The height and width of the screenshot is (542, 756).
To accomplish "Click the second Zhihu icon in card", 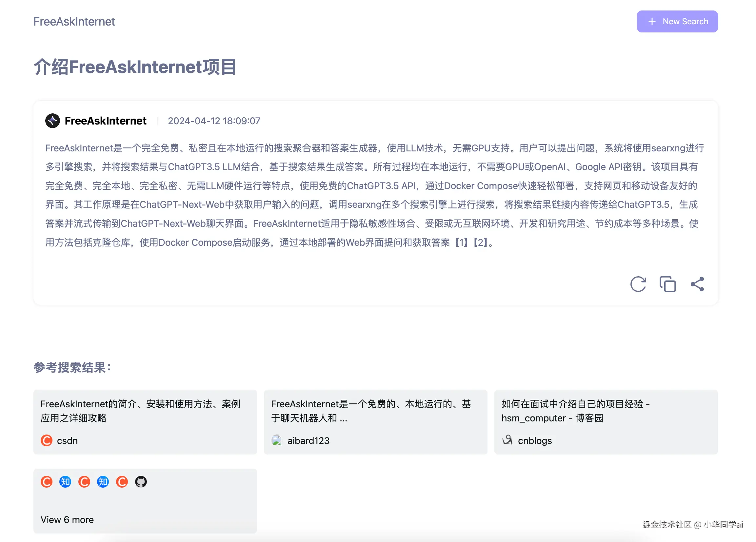I will click(103, 482).
